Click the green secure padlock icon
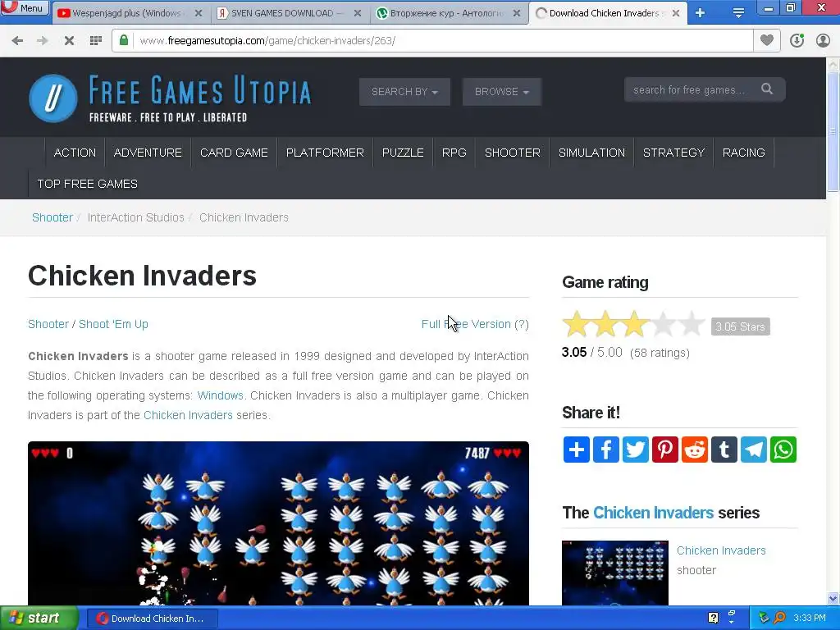Image resolution: width=840 pixels, height=630 pixels. [x=124, y=40]
